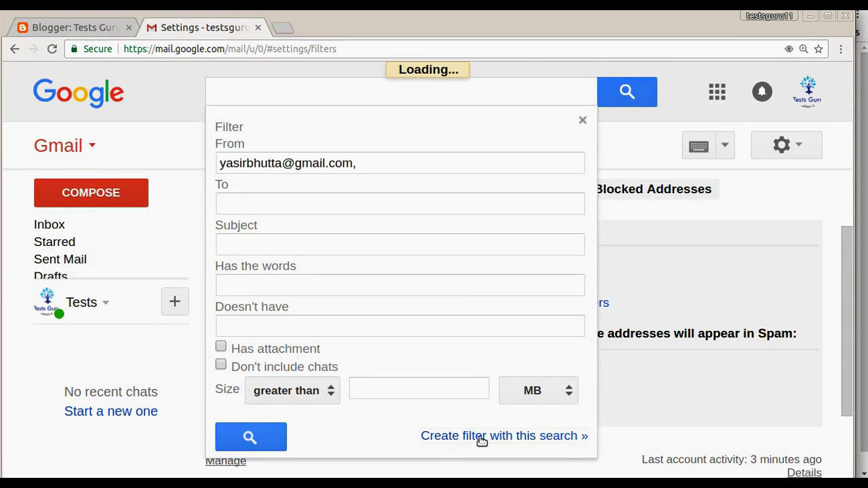Click the input tools keyboard icon
Viewport: 868px width, 488px height.
coord(698,146)
